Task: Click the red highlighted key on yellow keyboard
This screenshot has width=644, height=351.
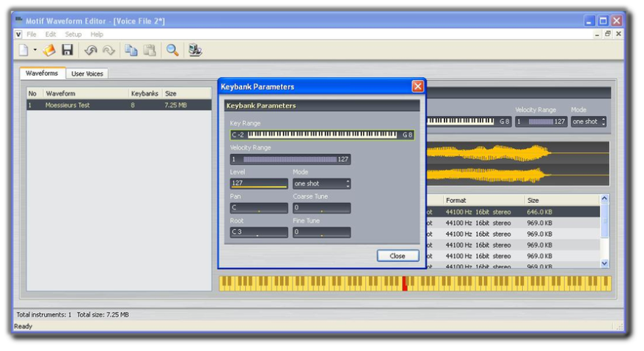Action: point(405,284)
